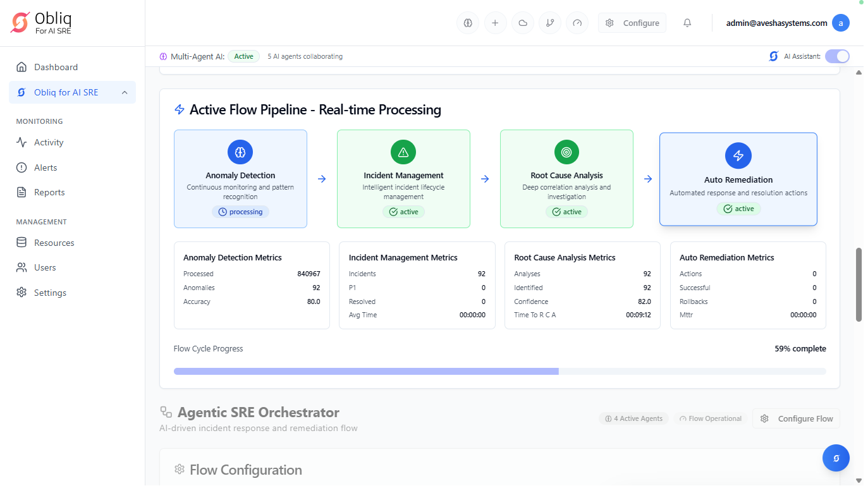Click the admin@aveshasystems.com account email

click(x=776, y=23)
